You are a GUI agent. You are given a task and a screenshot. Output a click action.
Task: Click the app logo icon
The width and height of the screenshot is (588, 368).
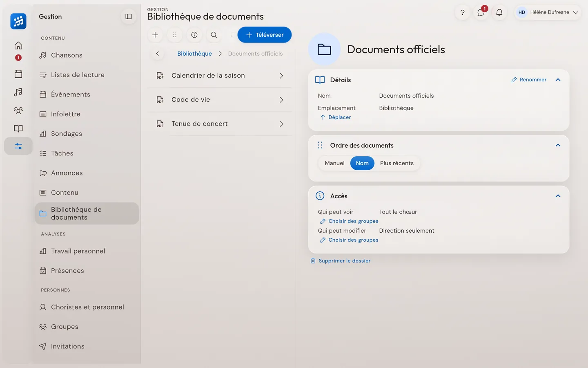pos(18,21)
